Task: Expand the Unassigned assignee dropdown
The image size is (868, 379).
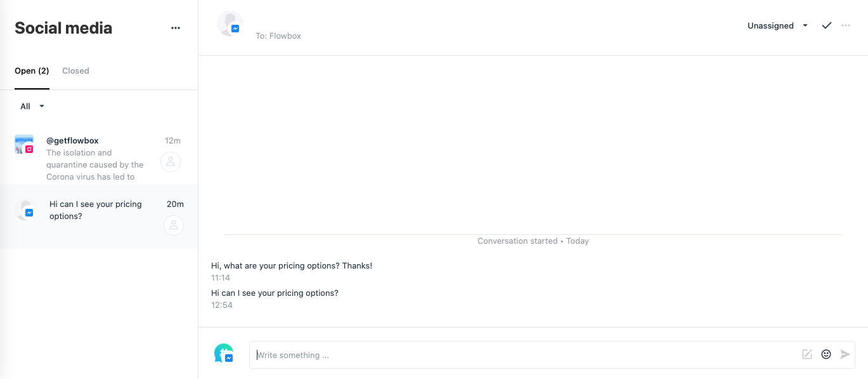Action: coord(777,26)
